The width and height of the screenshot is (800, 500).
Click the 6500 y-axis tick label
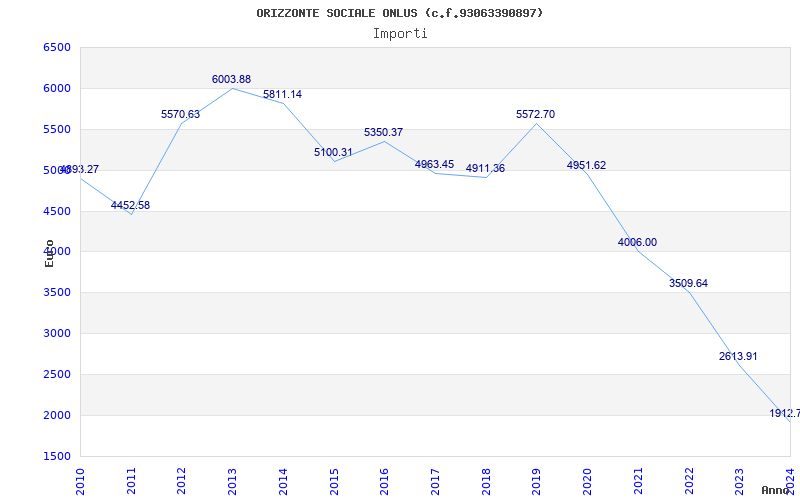pyautogui.click(x=57, y=48)
